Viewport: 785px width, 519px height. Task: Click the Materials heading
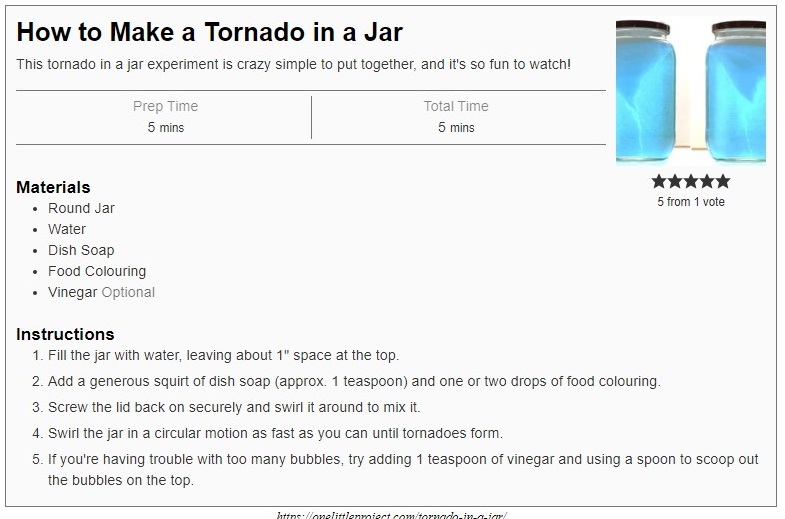pos(53,187)
